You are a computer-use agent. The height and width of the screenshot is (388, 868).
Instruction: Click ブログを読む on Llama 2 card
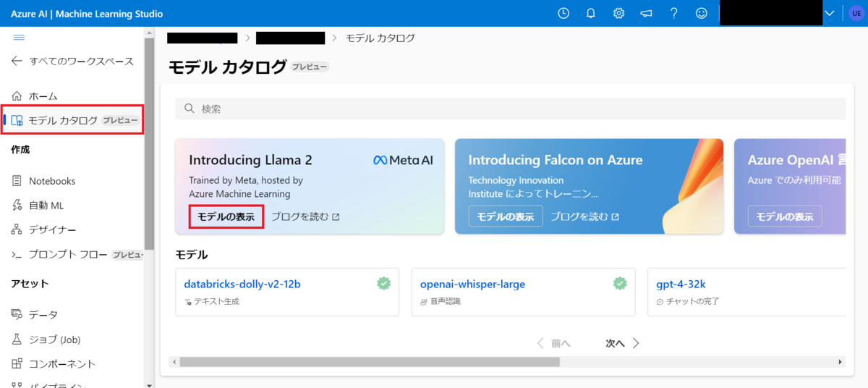305,216
